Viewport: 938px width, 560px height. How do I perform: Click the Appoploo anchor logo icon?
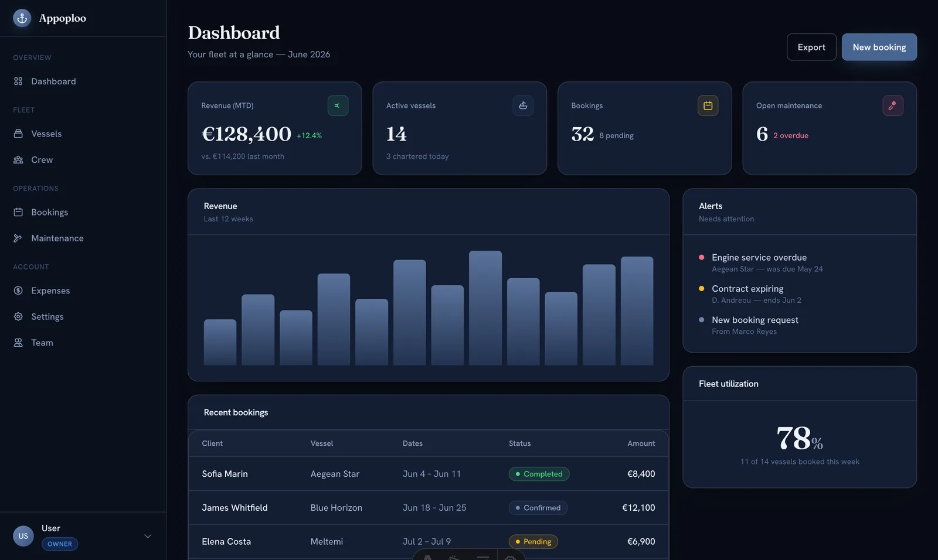point(22,18)
